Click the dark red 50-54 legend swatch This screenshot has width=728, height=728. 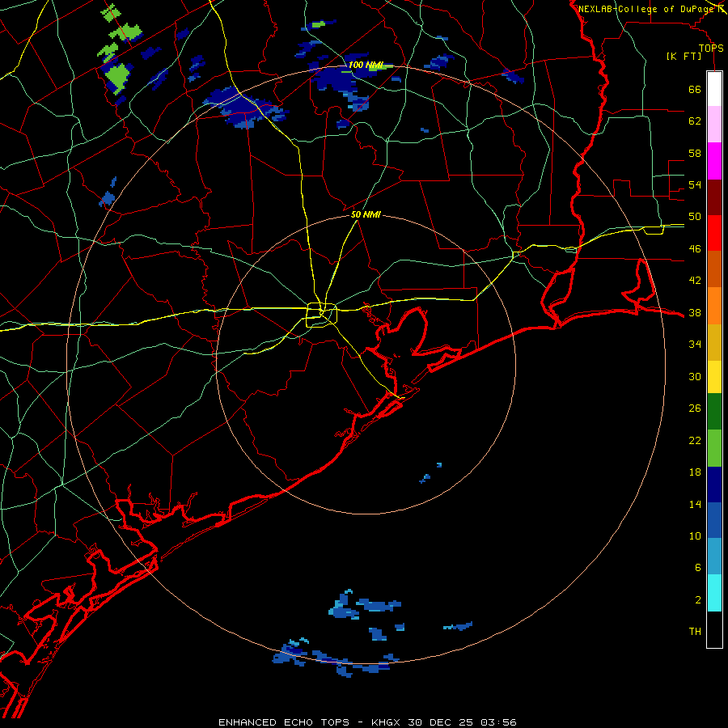714,197
